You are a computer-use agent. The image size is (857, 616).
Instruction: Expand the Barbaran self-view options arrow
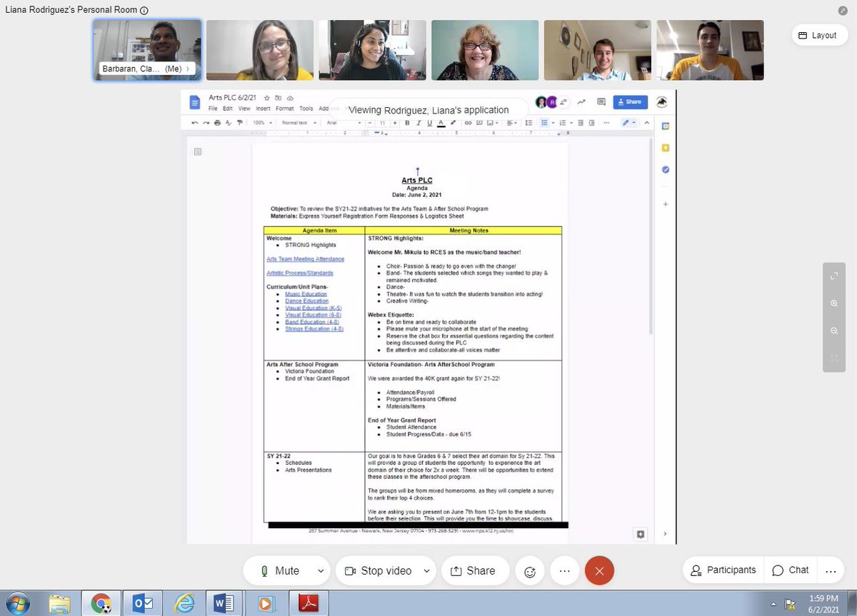click(189, 69)
